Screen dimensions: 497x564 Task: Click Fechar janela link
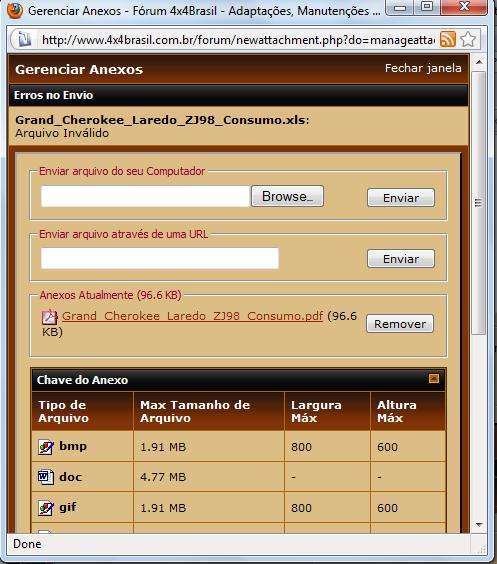[x=423, y=68]
